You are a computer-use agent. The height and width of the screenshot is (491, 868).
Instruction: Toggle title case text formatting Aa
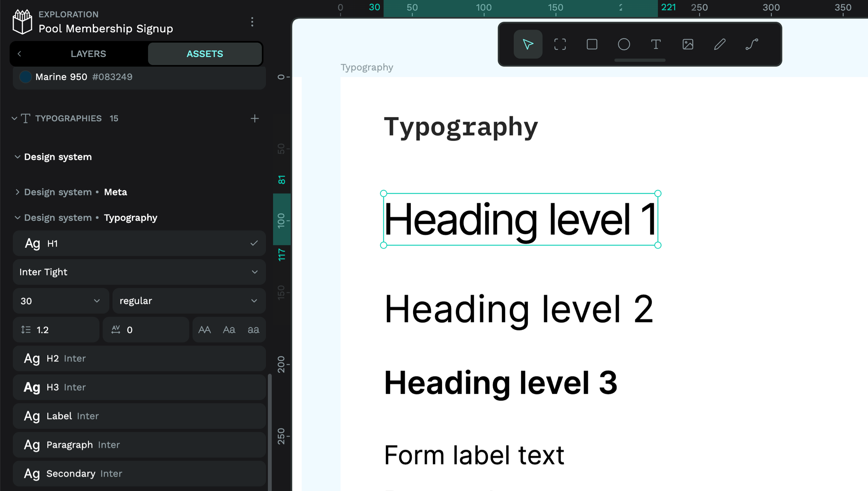coord(229,330)
